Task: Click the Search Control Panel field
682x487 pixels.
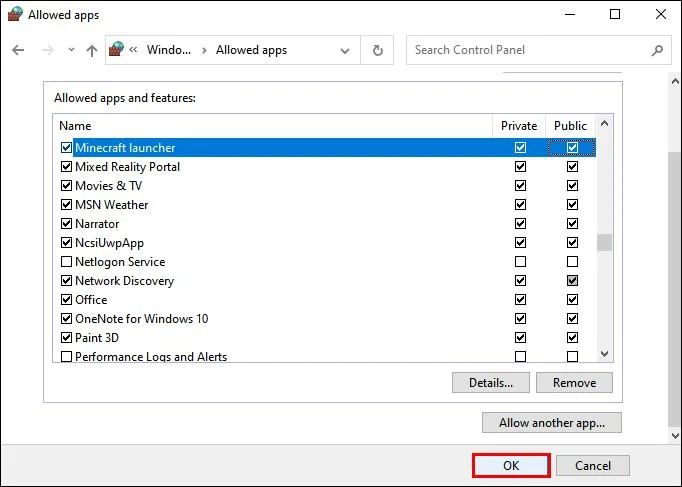Action: [x=538, y=50]
